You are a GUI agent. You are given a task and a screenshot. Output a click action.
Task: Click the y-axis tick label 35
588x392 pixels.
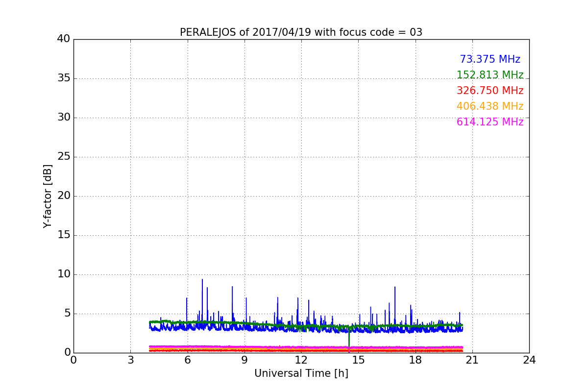pos(64,78)
